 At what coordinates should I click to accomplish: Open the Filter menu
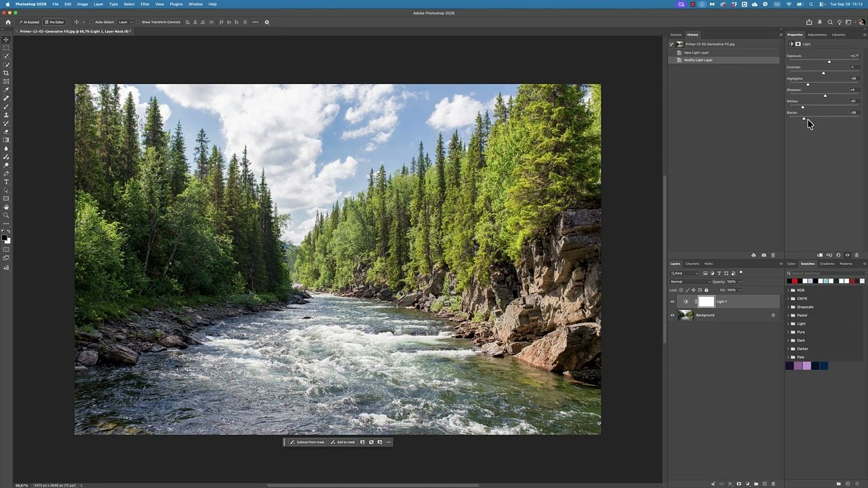pos(145,4)
